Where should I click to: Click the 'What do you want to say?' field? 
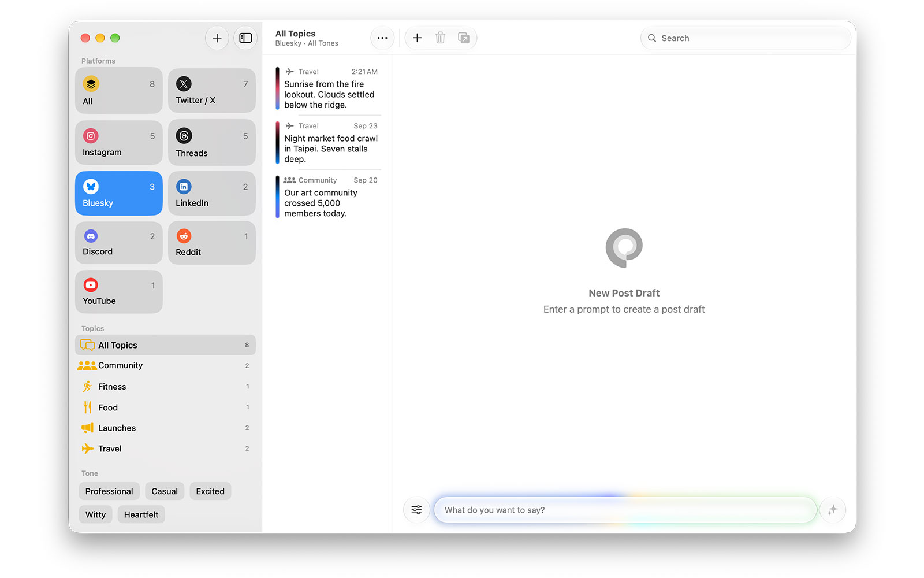coord(625,510)
